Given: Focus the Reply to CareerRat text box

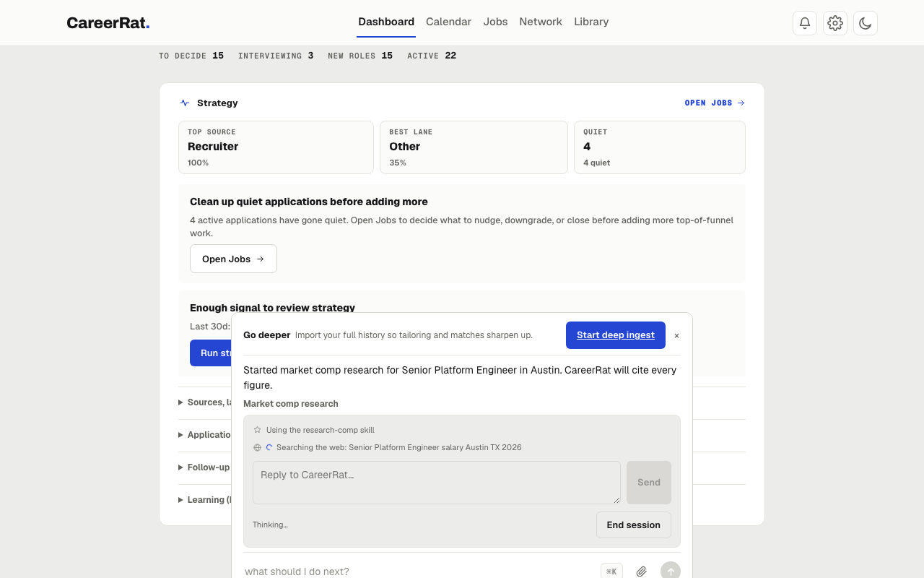Looking at the screenshot, I should 437,483.
